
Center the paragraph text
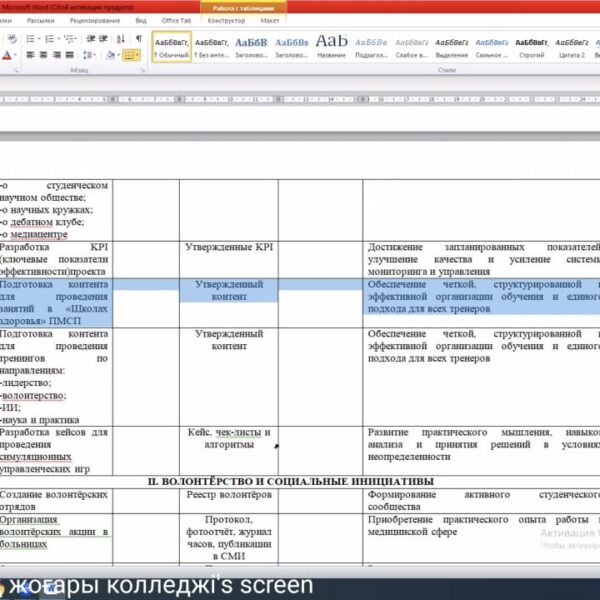(43, 55)
